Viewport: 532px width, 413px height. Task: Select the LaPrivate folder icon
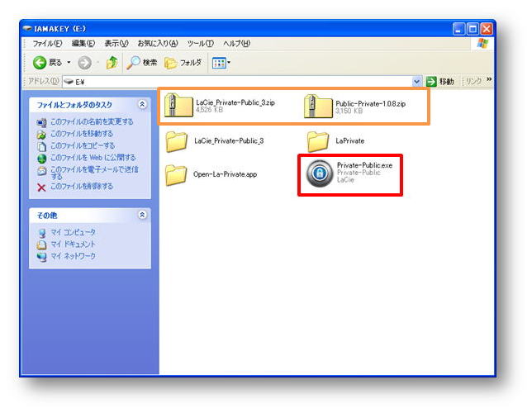click(317, 141)
